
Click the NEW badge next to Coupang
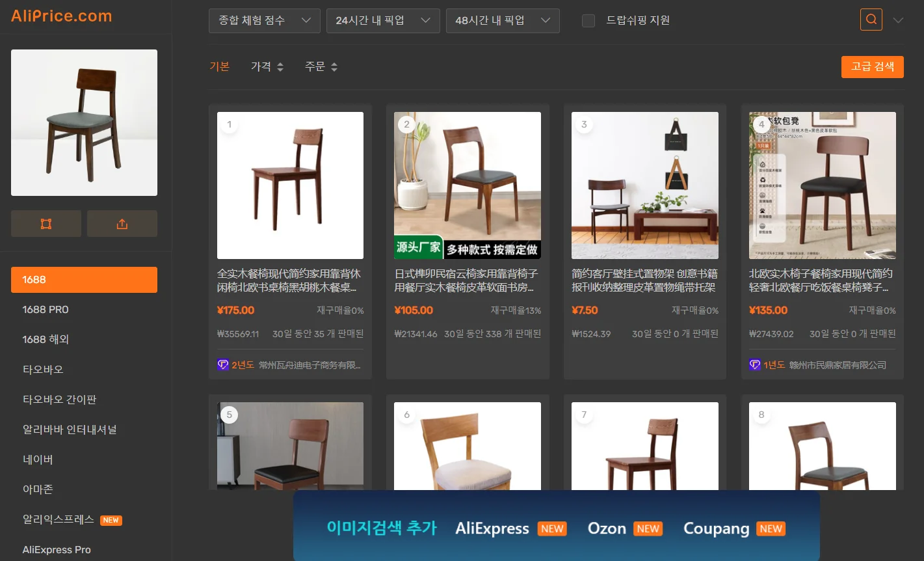tap(771, 528)
